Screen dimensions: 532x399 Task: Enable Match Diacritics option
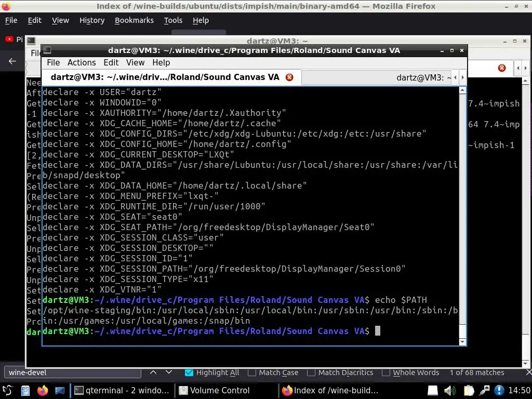pyautogui.click(x=311, y=373)
